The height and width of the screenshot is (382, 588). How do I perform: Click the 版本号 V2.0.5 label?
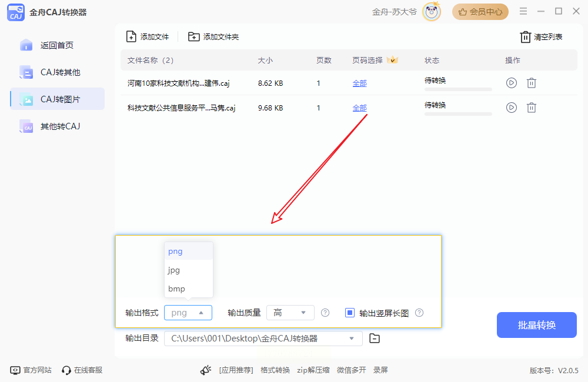pos(554,371)
